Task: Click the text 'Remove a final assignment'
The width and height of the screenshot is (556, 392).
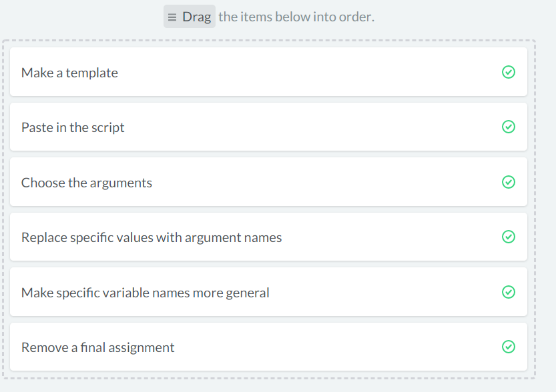Action: [98, 348]
